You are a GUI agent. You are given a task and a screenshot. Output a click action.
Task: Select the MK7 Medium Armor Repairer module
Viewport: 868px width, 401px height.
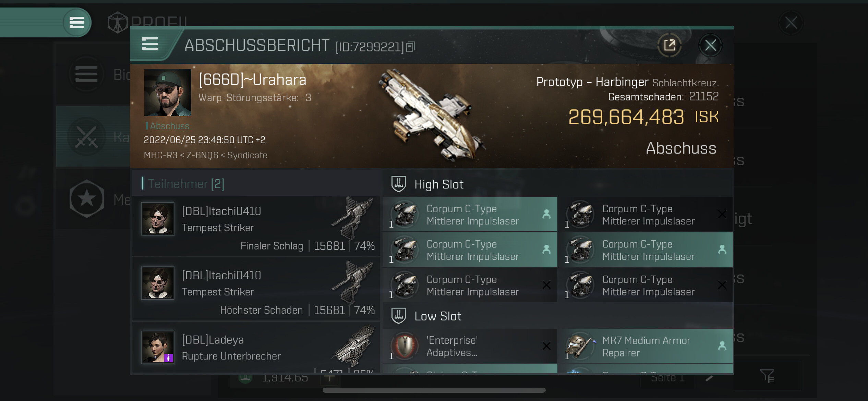coord(645,346)
